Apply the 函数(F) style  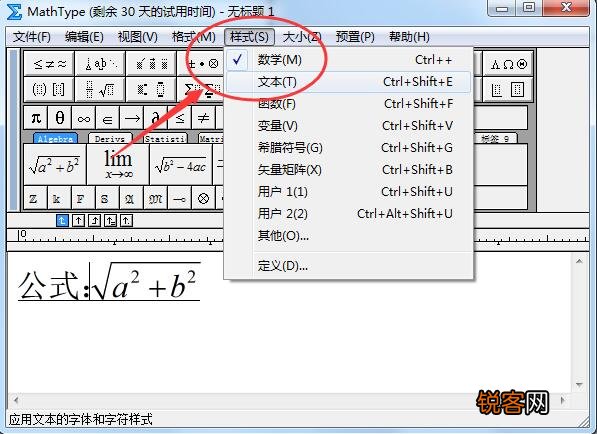(x=348, y=104)
